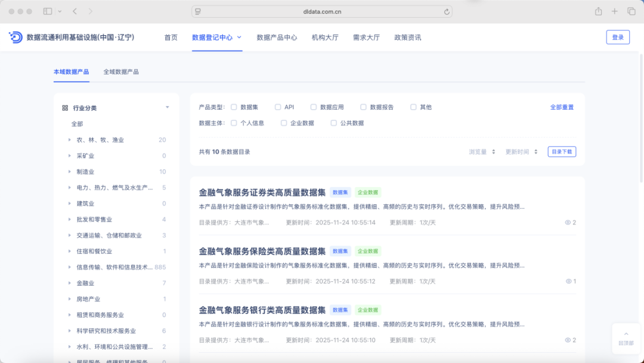Sort results by 浏览量
This screenshot has height=363, width=644.
point(482,152)
